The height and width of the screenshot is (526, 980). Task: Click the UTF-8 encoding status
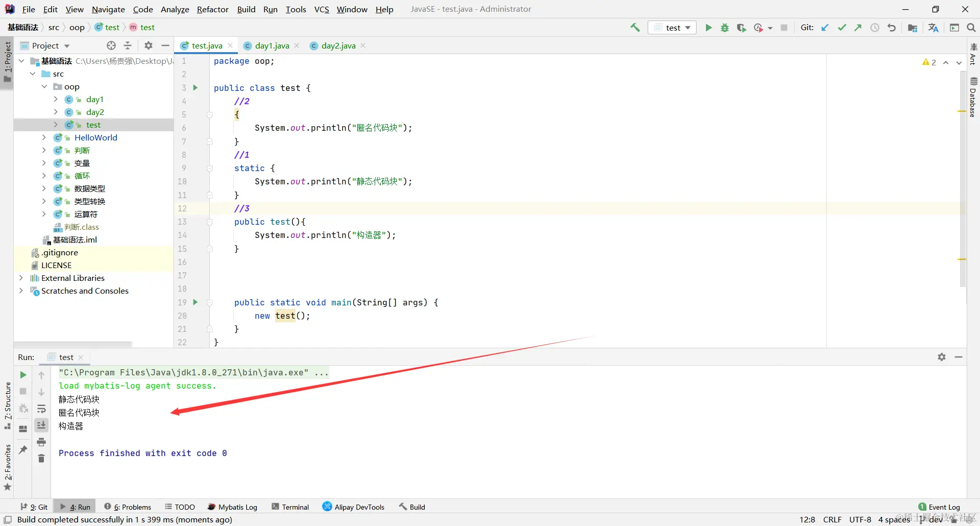[860, 519]
